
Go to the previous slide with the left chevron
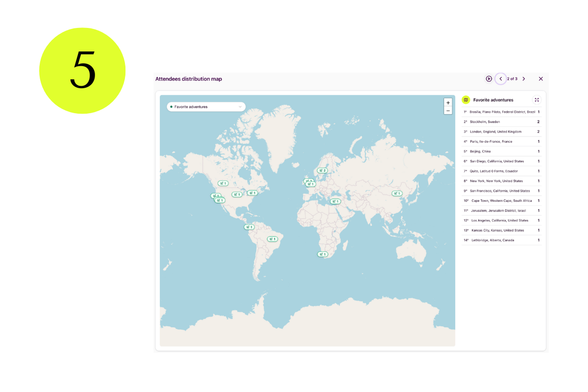501,79
